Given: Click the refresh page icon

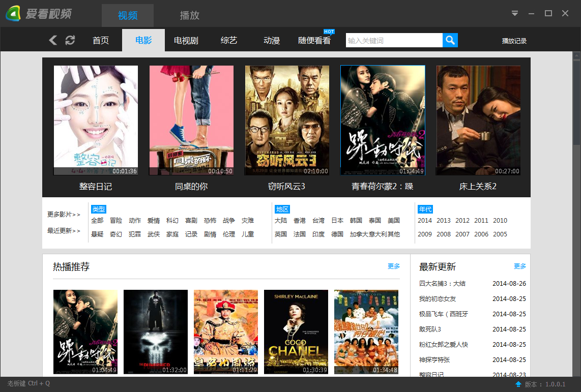Looking at the screenshot, I should point(70,40).
